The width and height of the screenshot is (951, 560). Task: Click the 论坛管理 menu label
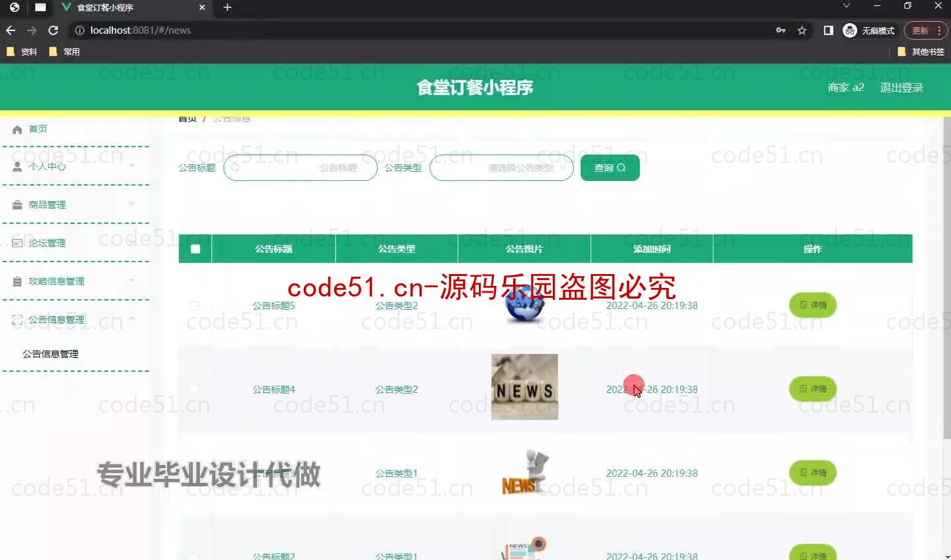pos(47,243)
